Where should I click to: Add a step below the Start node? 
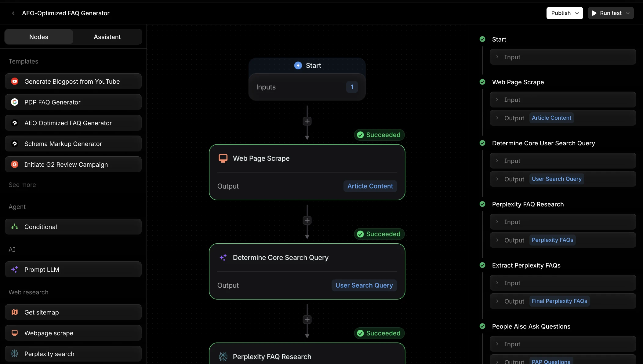pos(307,121)
